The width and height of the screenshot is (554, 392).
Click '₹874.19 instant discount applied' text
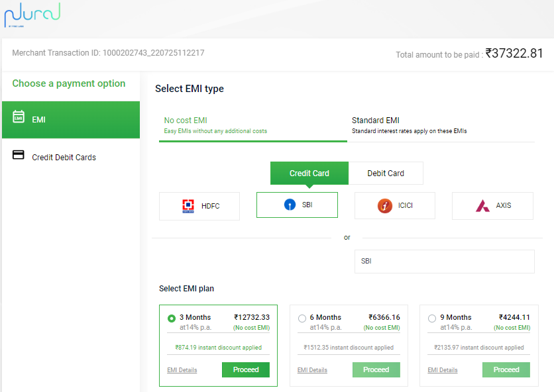[218, 348]
